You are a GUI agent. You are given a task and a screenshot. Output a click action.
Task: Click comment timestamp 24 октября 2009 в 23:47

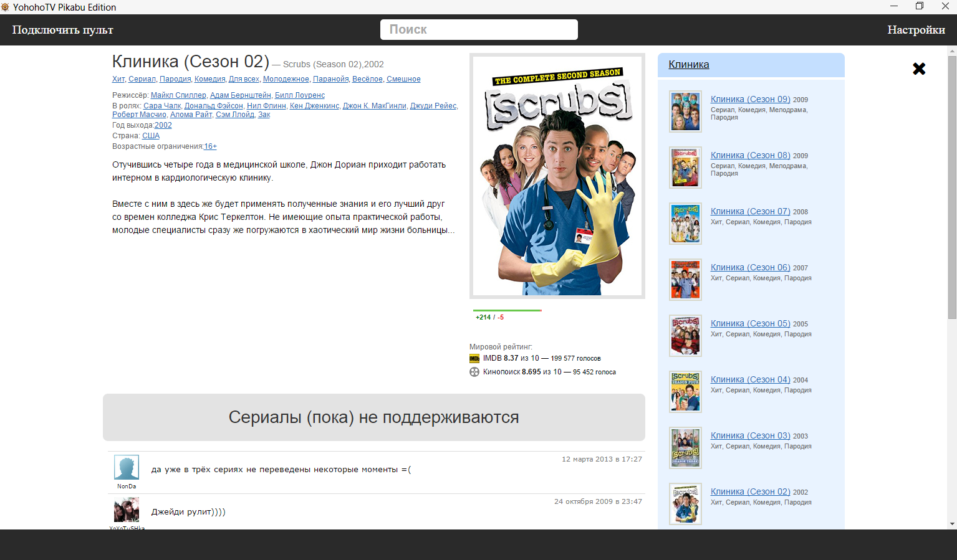click(x=598, y=501)
